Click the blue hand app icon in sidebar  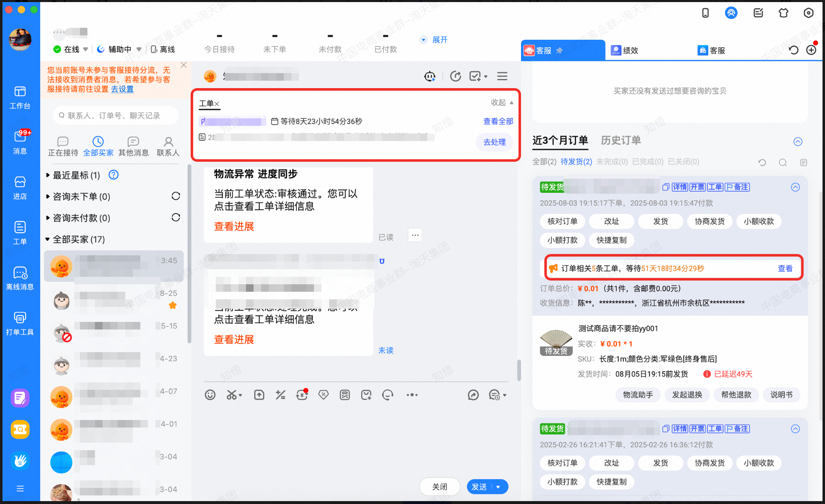coord(20,461)
